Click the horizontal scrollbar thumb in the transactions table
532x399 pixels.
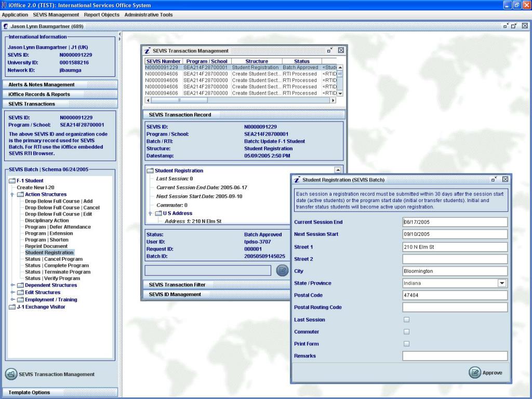point(179,100)
